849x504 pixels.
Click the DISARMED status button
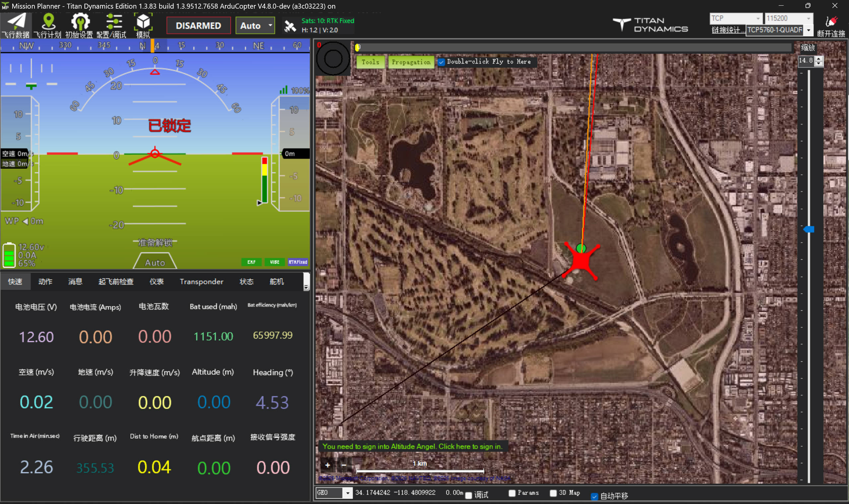tap(198, 26)
